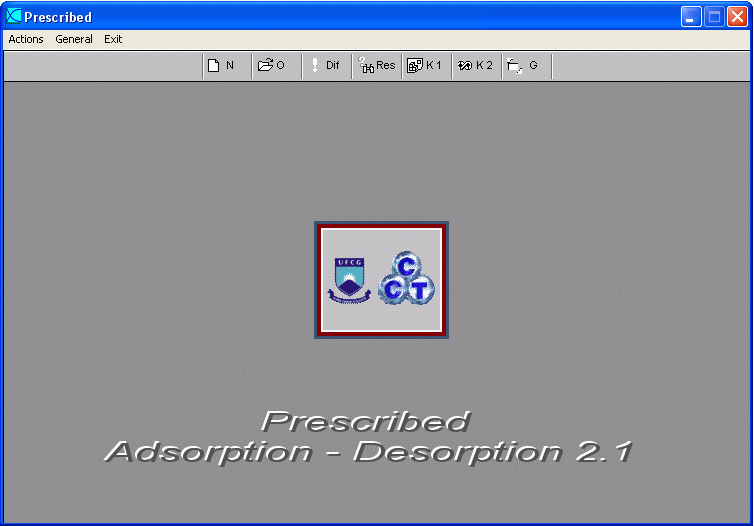Select Exit in the menu bar
The image size is (754, 526).
(113, 39)
